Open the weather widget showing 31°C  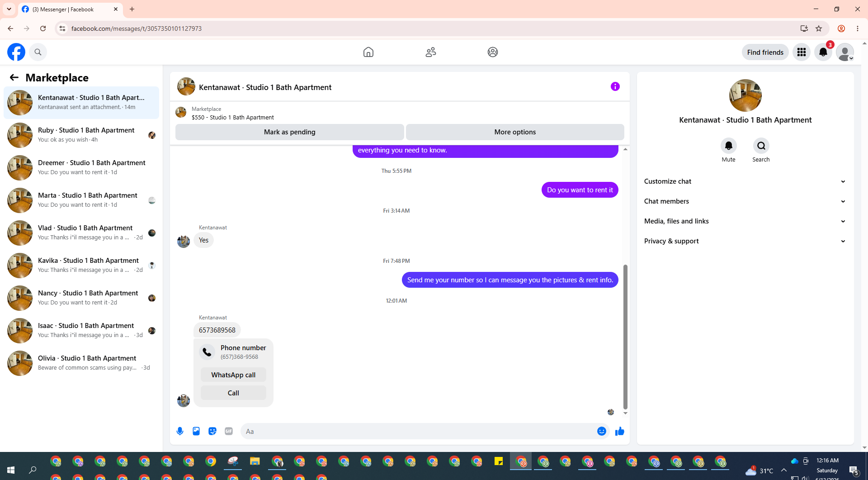pos(759,470)
